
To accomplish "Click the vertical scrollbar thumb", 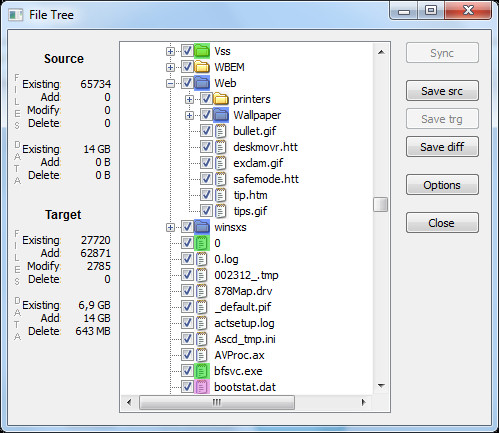I will click(x=381, y=204).
